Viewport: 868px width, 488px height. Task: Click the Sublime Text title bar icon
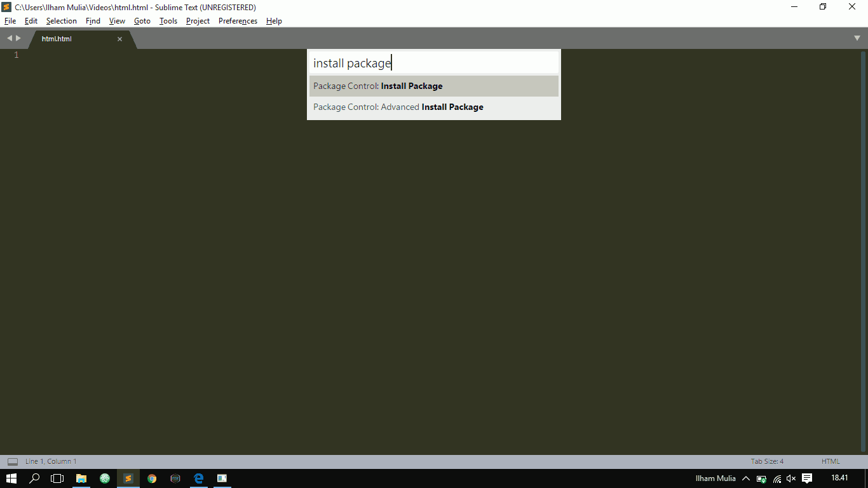6,7
